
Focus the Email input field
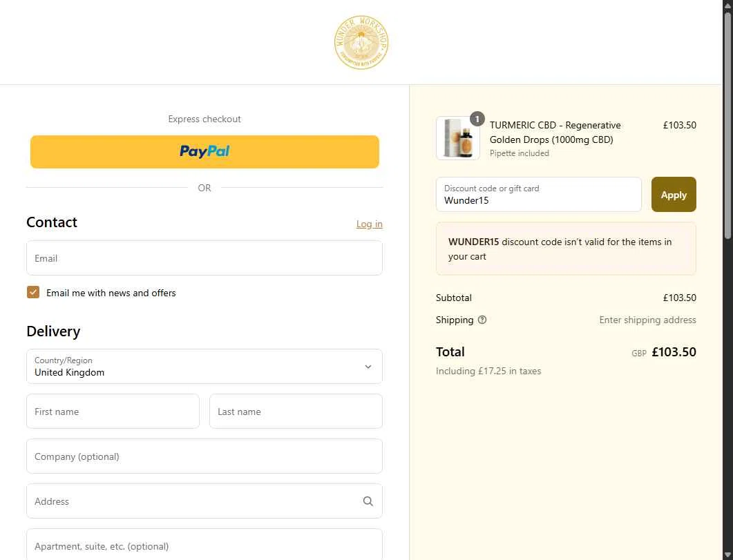pyautogui.click(x=204, y=258)
